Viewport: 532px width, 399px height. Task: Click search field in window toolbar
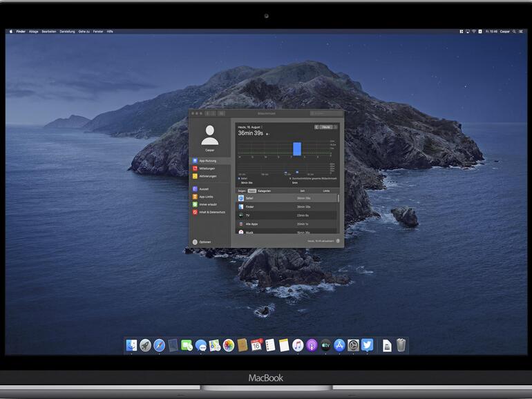pyautogui.click(x=325, y=114)
